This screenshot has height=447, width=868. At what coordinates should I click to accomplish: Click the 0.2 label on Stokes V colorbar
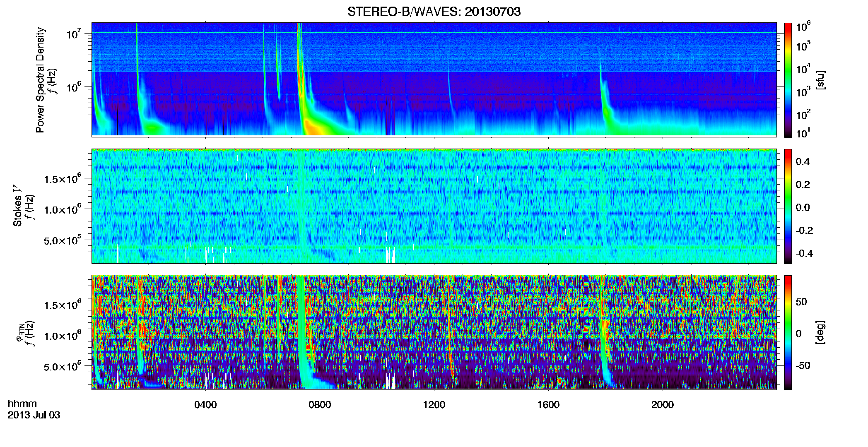click(803, 185)
